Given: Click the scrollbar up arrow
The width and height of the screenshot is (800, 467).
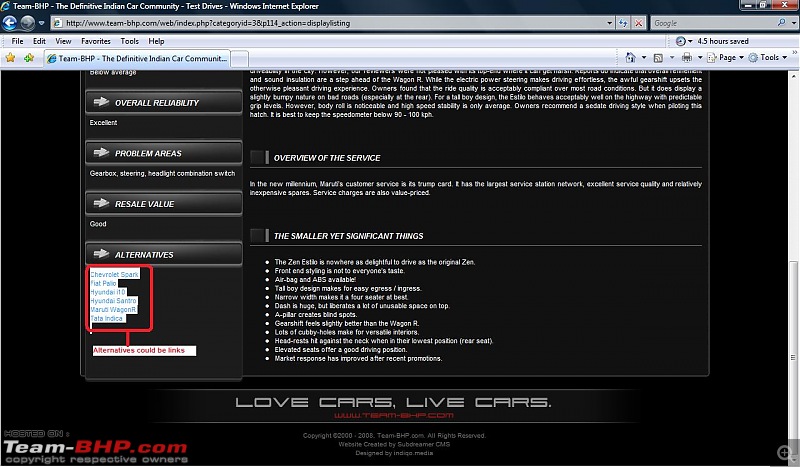Looking at the screenshot, I should coord(793,76).
